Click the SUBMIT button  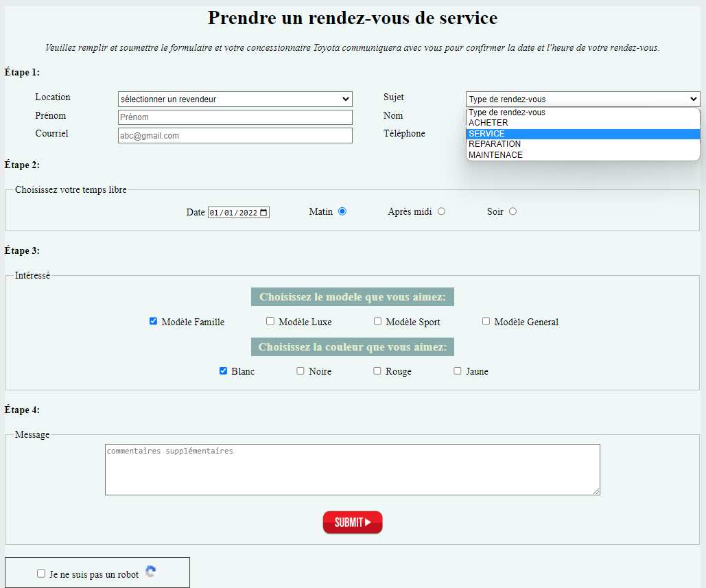click(352, 522)
